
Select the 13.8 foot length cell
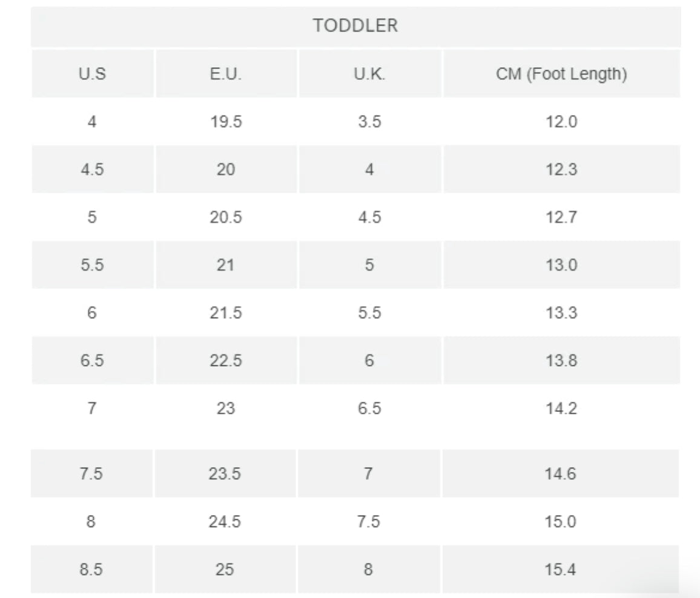pyautogui.click(x=561, y=360)
